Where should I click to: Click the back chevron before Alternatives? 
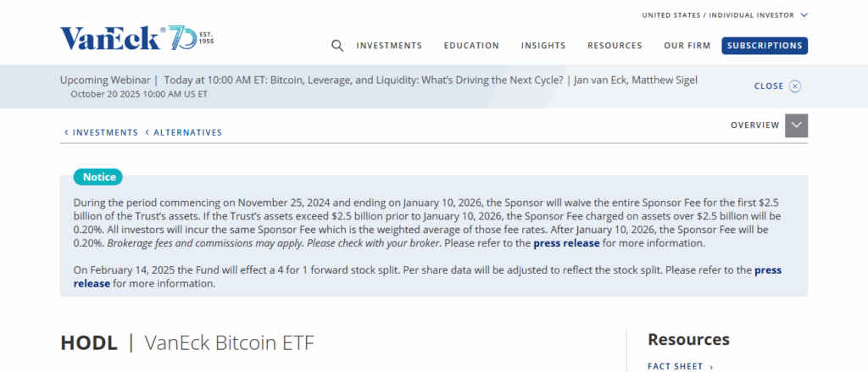tap(147, 133)
